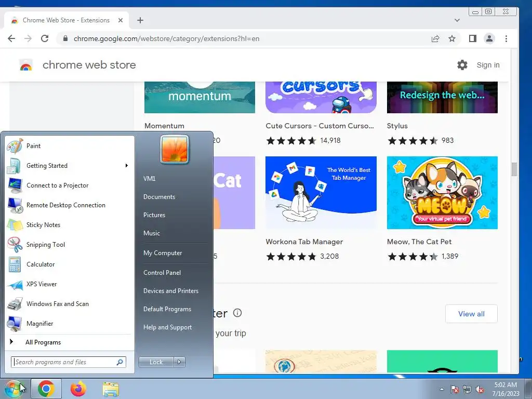Click the info icon beside heading
The height and width of the screenshot is (399, 532).
pos(237,313)
